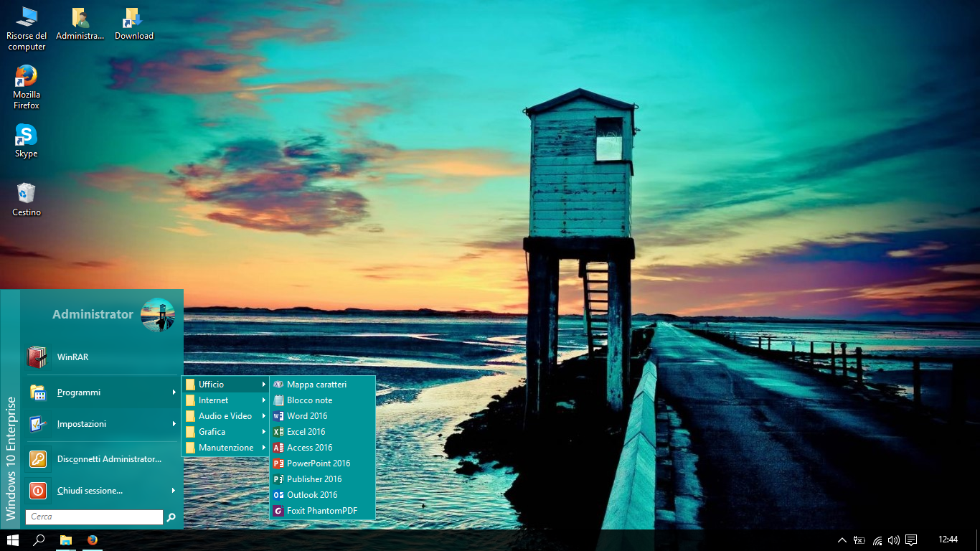This screenshot has height=551, width=980.
Task: Open the Grafica folder submenu
Action: click(x=225, y=432)
